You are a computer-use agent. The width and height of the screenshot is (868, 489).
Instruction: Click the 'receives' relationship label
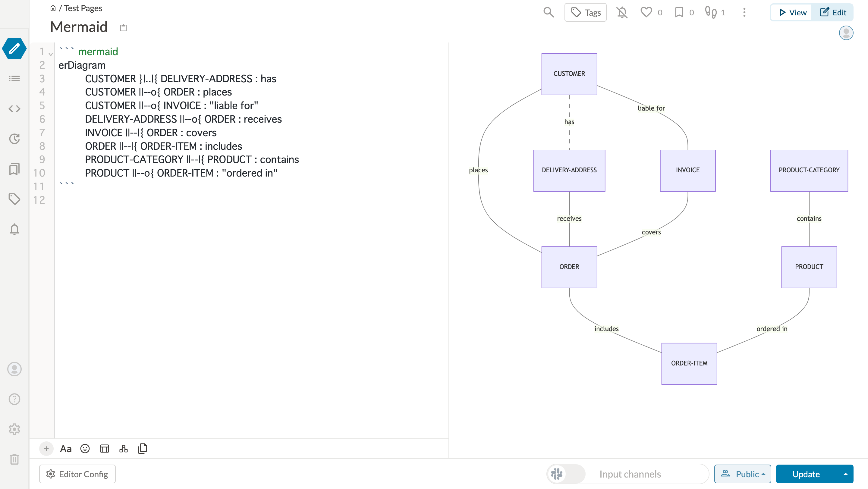coord(569,218)
